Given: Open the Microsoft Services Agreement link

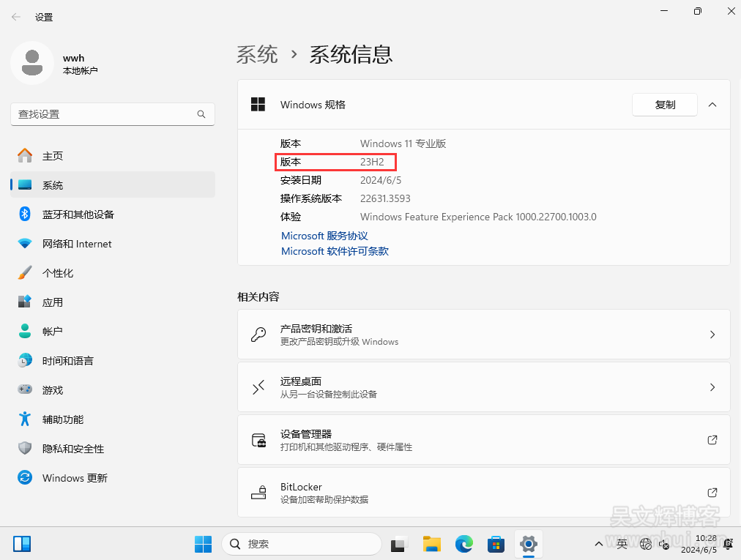Looking at the screenshot, I should coord(324,236).
